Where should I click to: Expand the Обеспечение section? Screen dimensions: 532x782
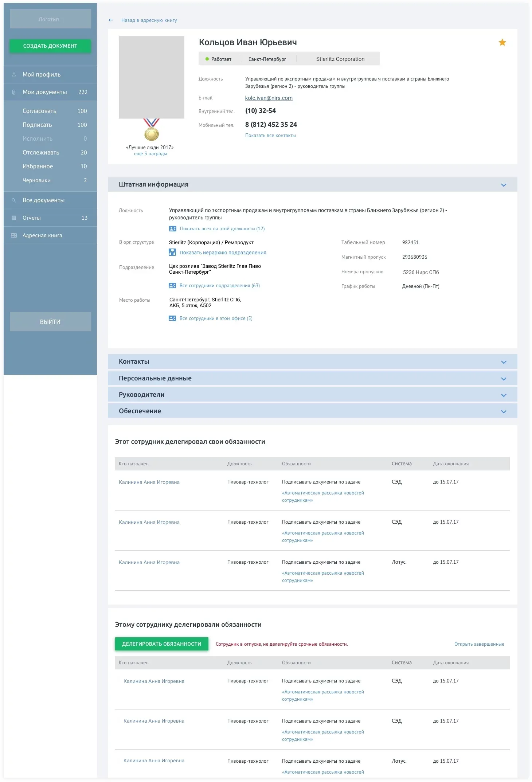[x=312, y=411]
